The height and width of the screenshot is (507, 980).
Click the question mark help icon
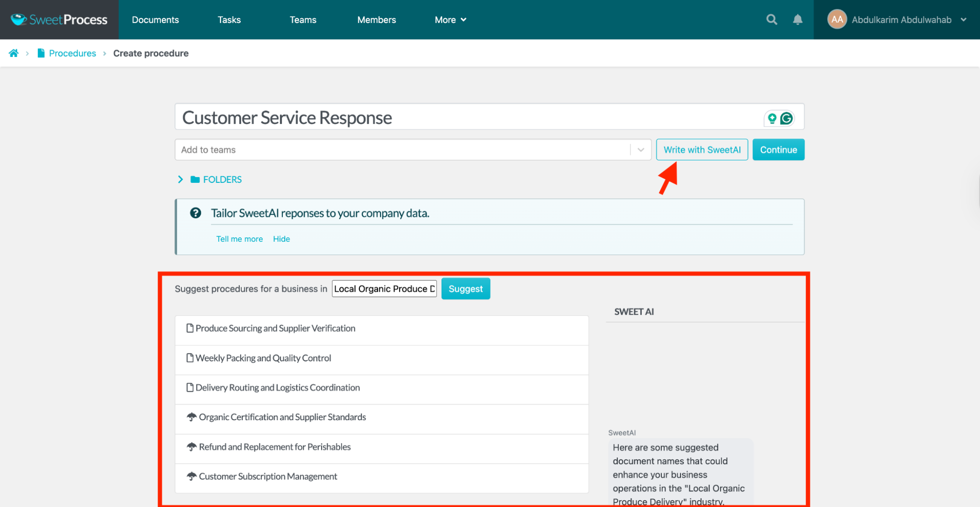click(196, 213)
